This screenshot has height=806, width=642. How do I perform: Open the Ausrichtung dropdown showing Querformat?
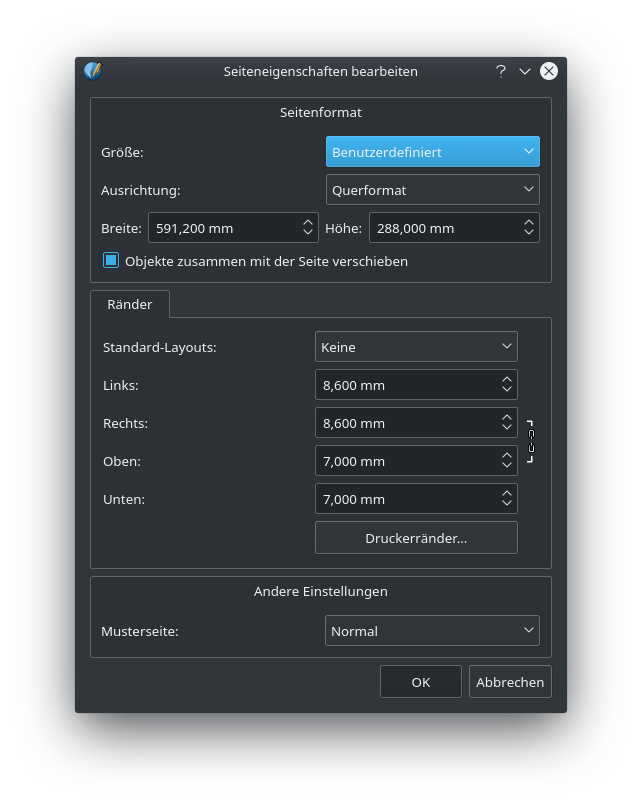432,190
